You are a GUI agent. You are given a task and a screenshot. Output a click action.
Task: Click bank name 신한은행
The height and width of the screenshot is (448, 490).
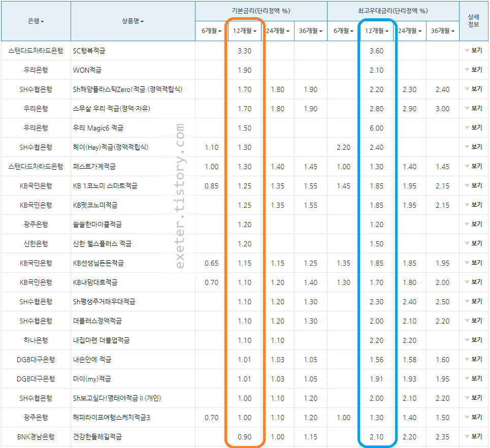coord(36,244)
